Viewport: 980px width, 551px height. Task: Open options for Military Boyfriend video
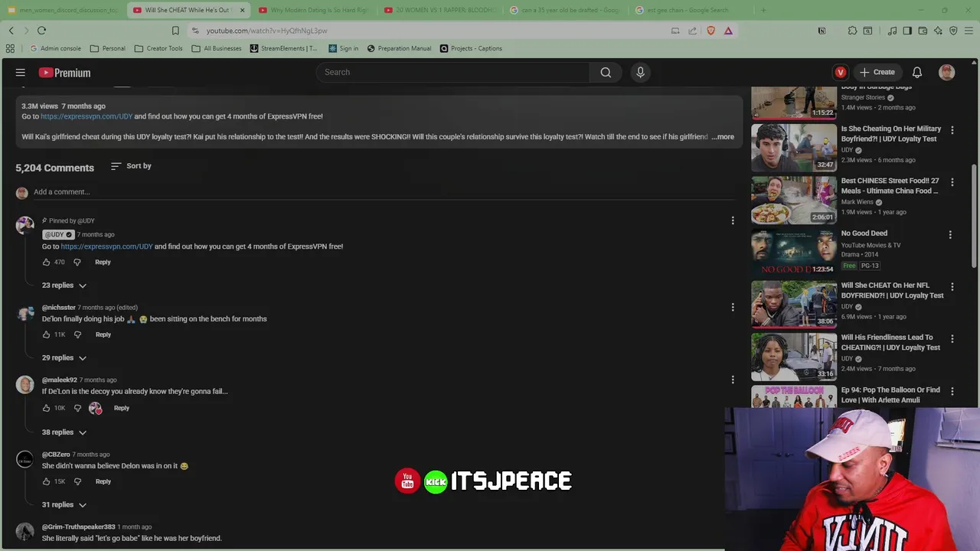coord(952,130)
